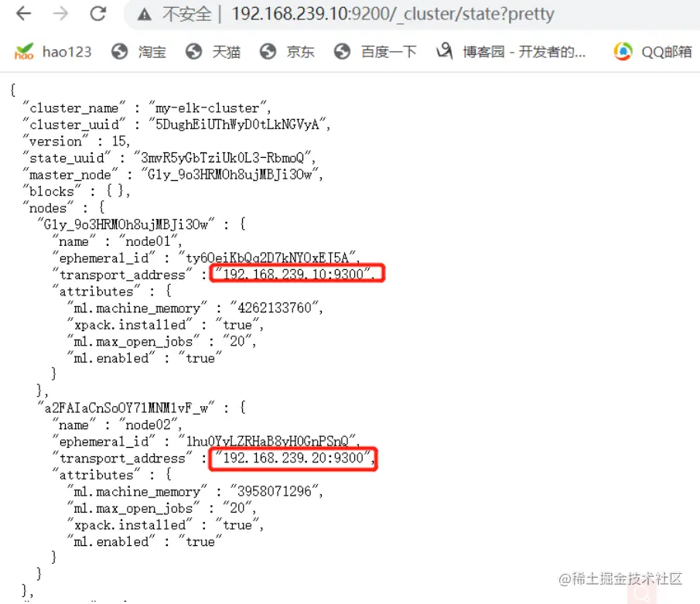The height and width of the screenshot is (604, 700).
Task: Click the state_uuid value text
Action: pos(223,158)
